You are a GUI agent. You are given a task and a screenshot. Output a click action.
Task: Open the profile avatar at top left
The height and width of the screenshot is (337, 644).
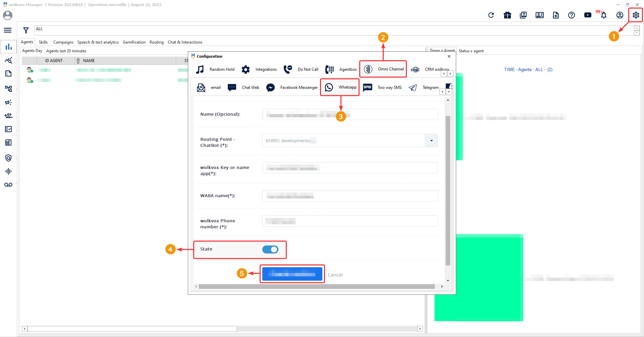click(8, 15)
